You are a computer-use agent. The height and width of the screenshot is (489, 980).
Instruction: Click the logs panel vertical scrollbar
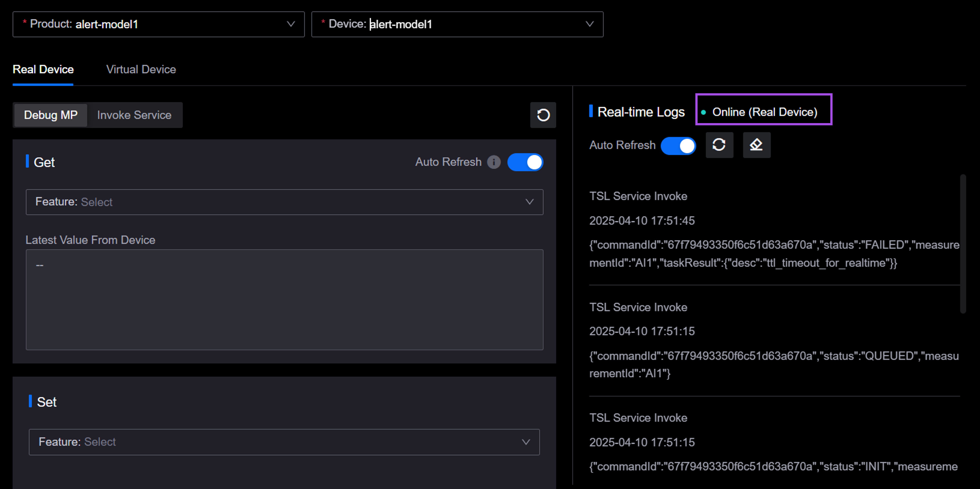tap(963, 243)
